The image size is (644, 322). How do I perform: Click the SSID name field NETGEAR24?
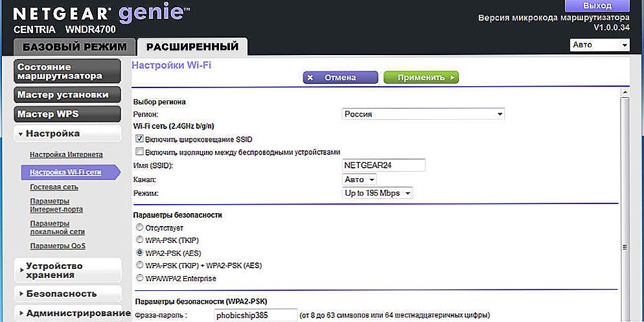pos(384,165)
